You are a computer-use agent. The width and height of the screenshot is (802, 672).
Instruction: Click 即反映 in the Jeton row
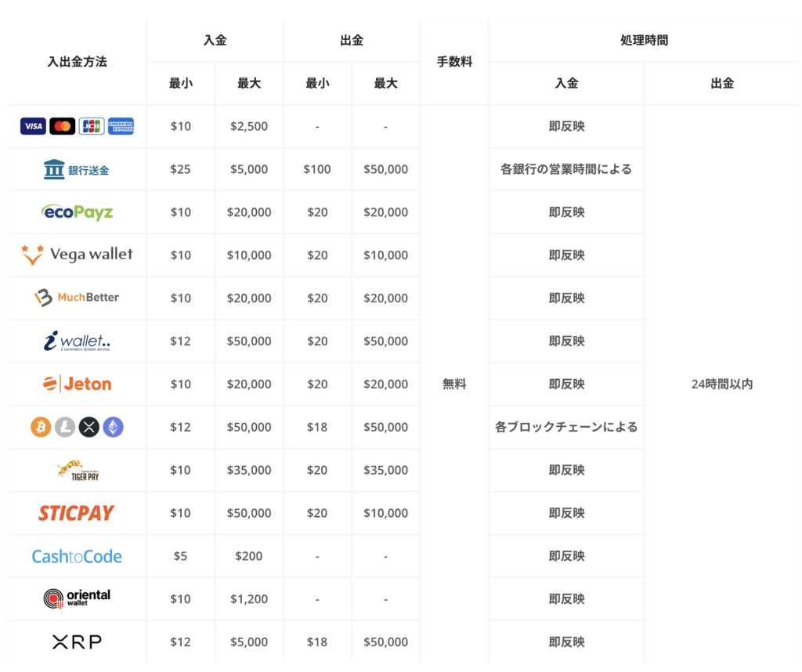[x=566, y=384]
